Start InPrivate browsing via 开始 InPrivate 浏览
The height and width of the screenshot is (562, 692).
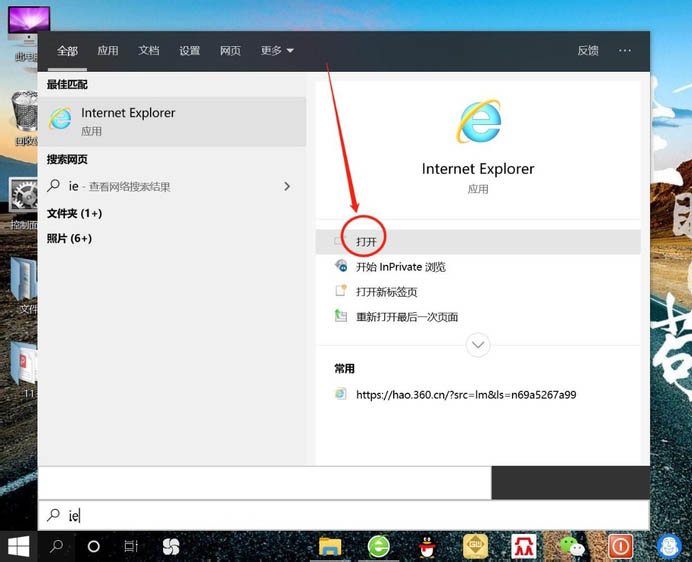[x=478, y=267]
